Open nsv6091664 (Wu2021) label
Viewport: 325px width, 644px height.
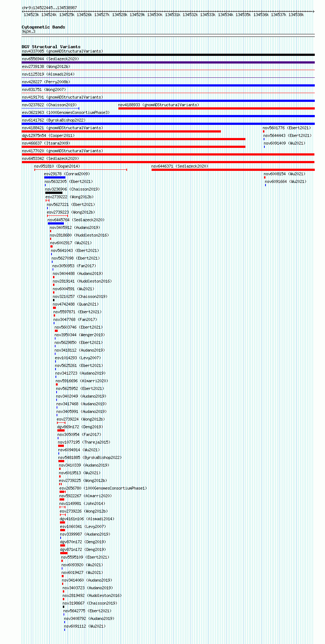point(286,182)
